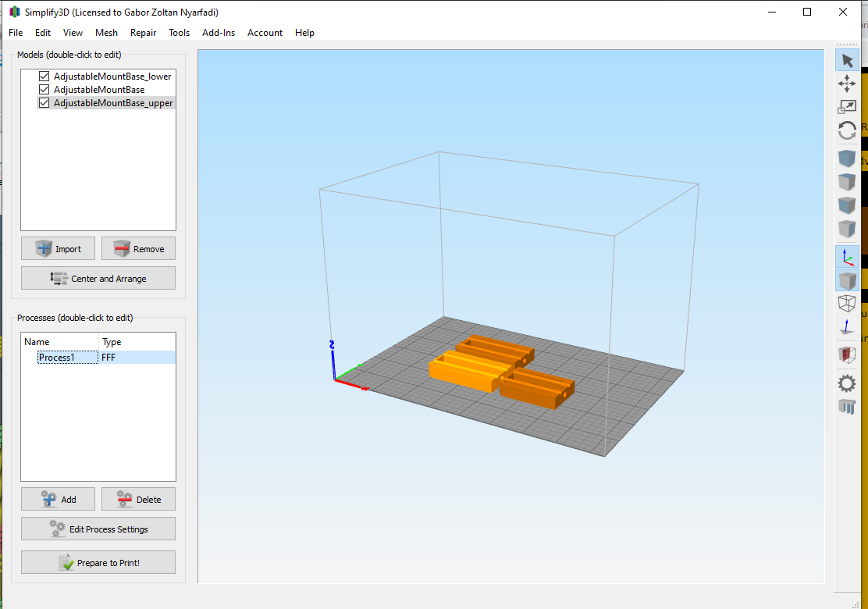Open the Tools menu

(x=179, y=33)
